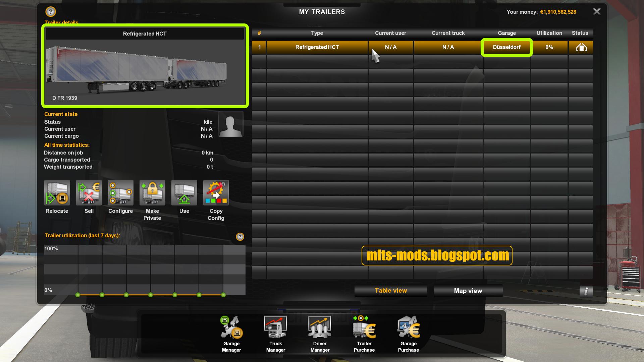
Task: Click the Copy Config icon
Action: pyautogui.click(x=216, y=193)
